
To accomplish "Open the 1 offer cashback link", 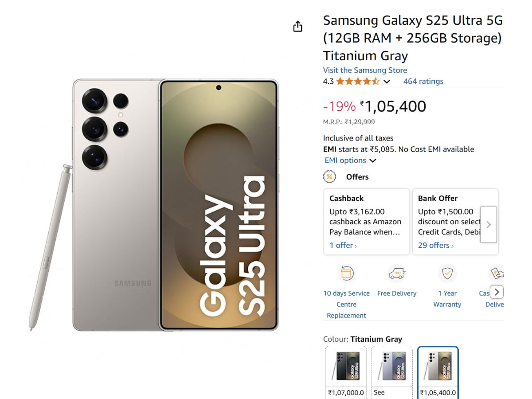I will point(343,245).
